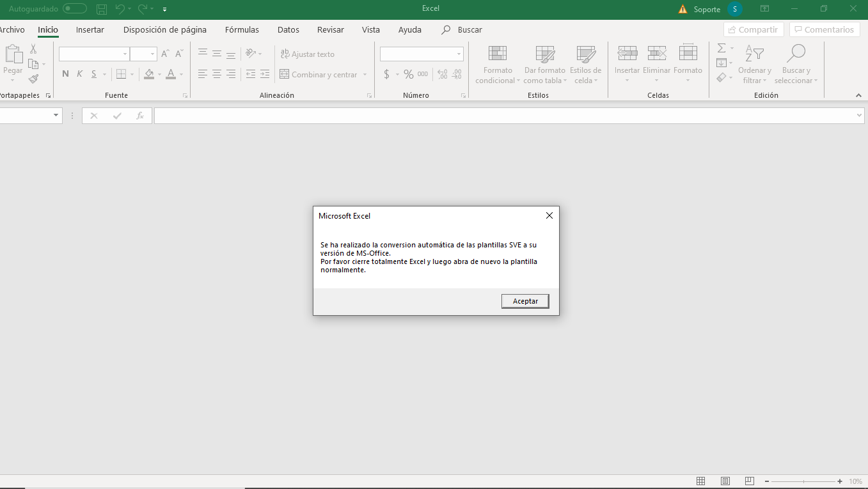The width and height of the screenshot is (868, 489).
Task: Open number format combo box
Action: pos(422,54)
